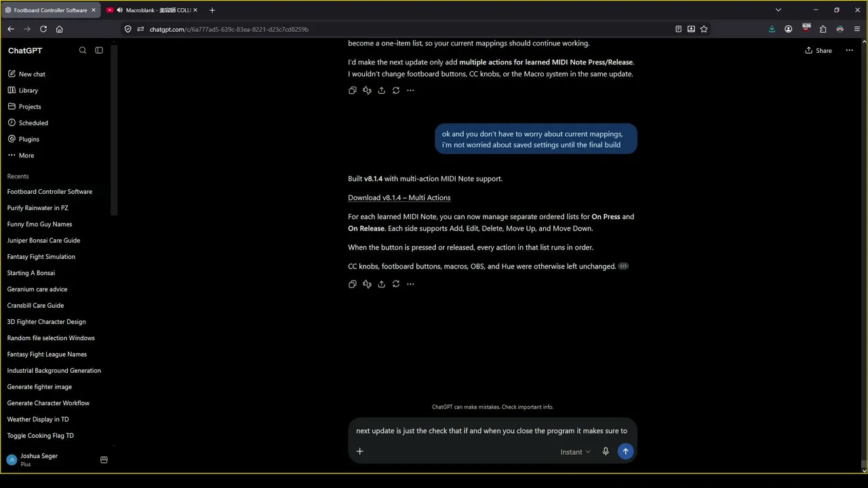Give feedback on the earlier response
868x488 pixels.
pos(367,90)
